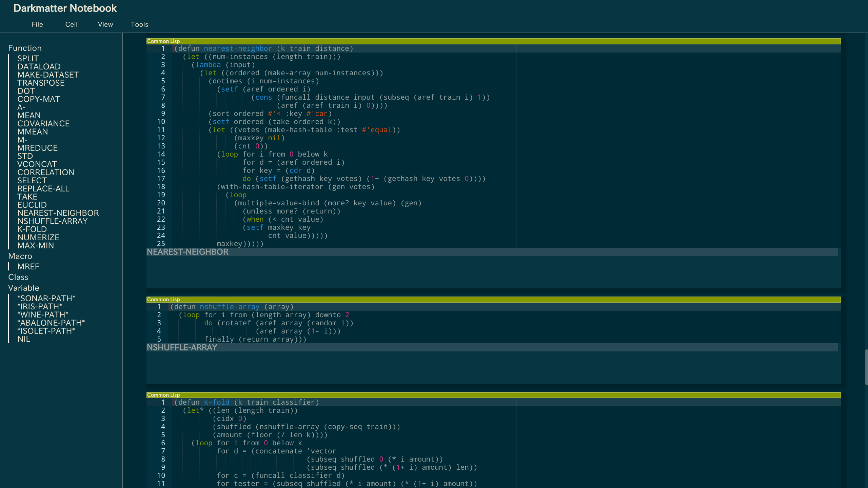
Task: Select the *SONAR-PATH* variable entry
Action: (x=46, y=298)
